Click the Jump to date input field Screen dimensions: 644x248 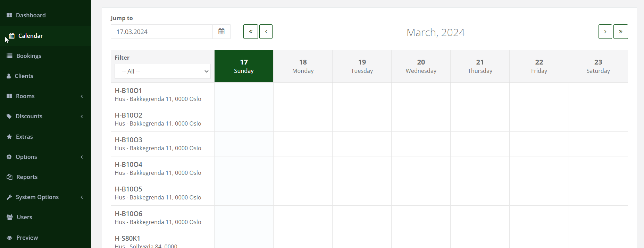(x=161, y=32)
